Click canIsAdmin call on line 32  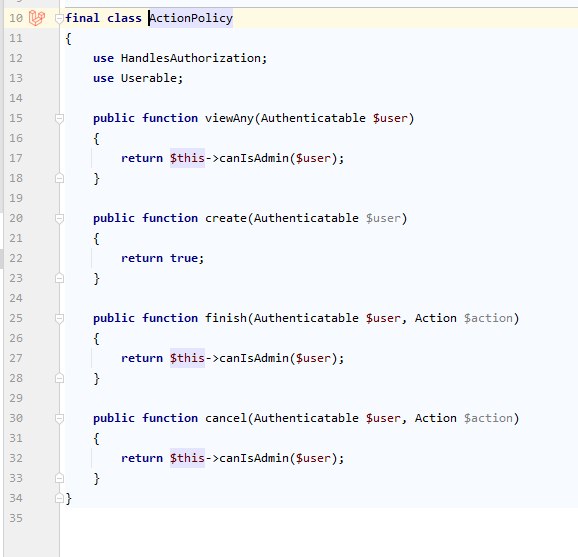(254, 458)
